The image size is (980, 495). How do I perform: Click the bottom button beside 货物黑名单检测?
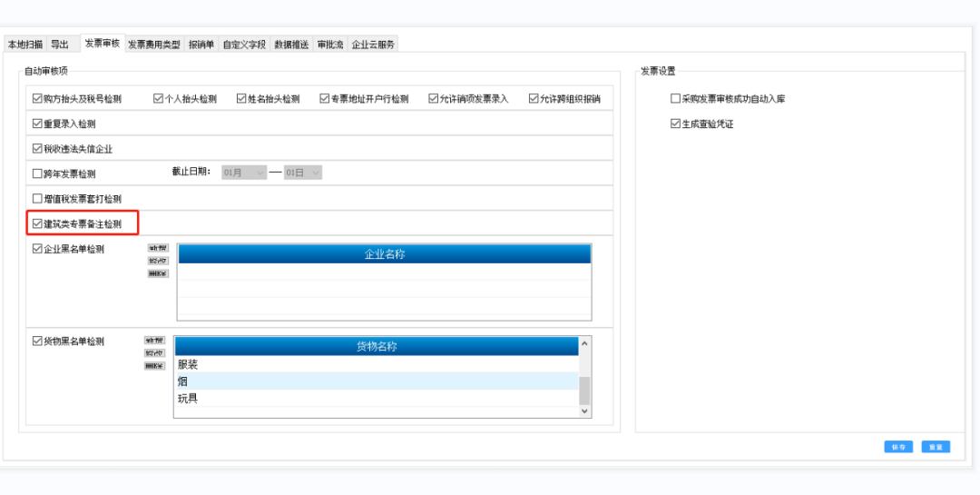154,366
